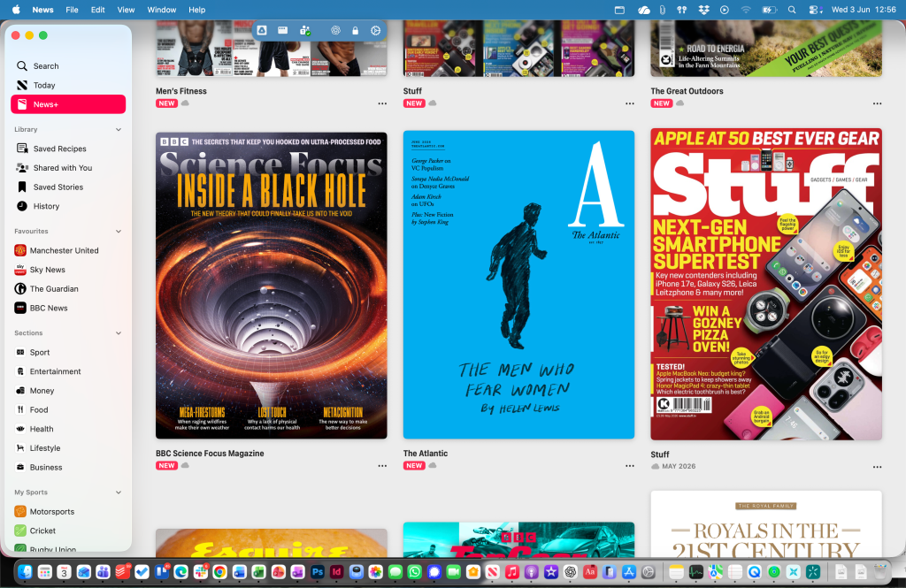Open more options for top-row Stuff
This screenshot has width=906, height=588.
[x=630, y=103]
